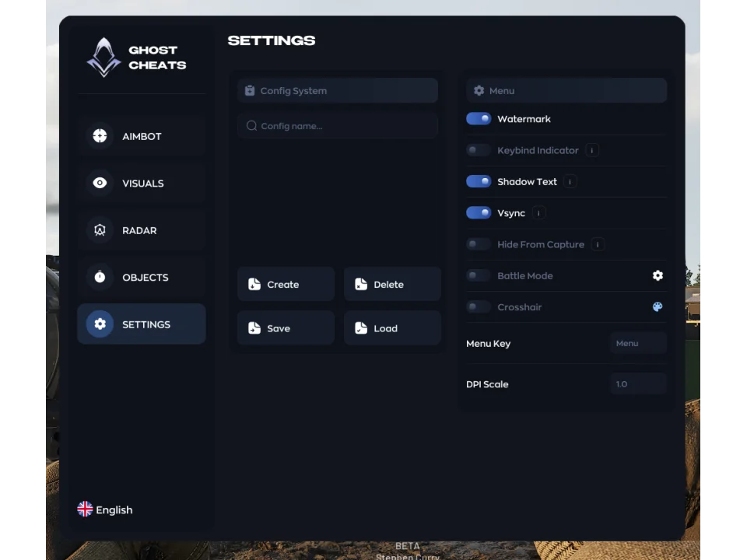Enable Hide From Capture toggle
Image resolution: width=747 pixels, height=560 pixels.
pyautogui.click(x=479, y=244)
